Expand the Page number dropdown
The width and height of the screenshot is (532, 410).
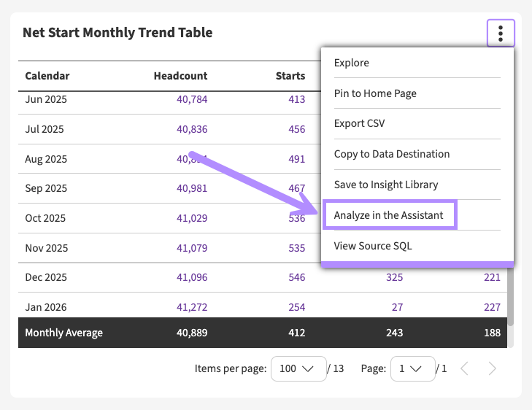(412, 368)
